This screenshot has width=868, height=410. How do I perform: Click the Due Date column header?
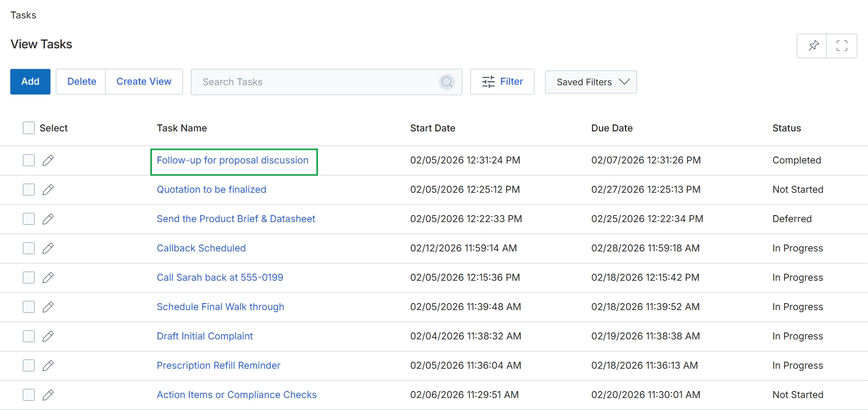pos(612,128)
